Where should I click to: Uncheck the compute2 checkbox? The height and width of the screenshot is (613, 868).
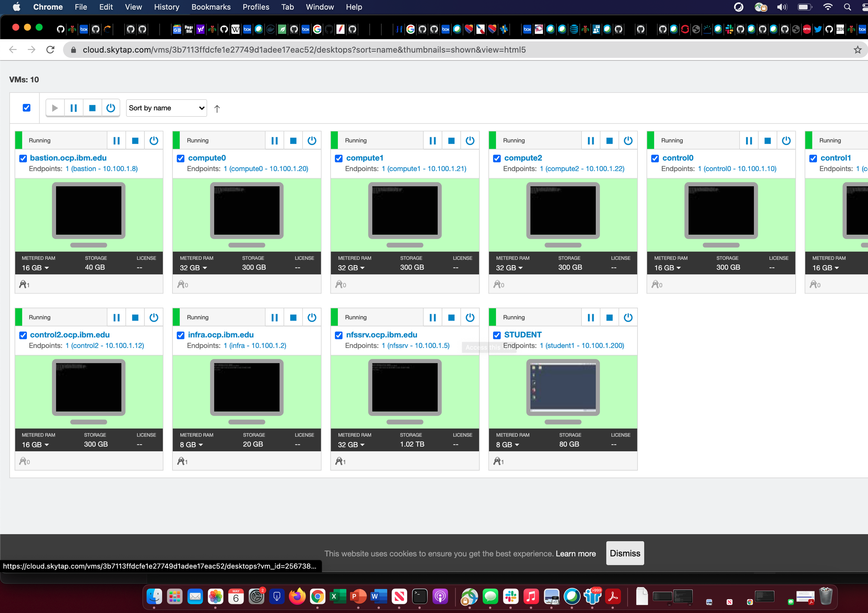(497, 159)
